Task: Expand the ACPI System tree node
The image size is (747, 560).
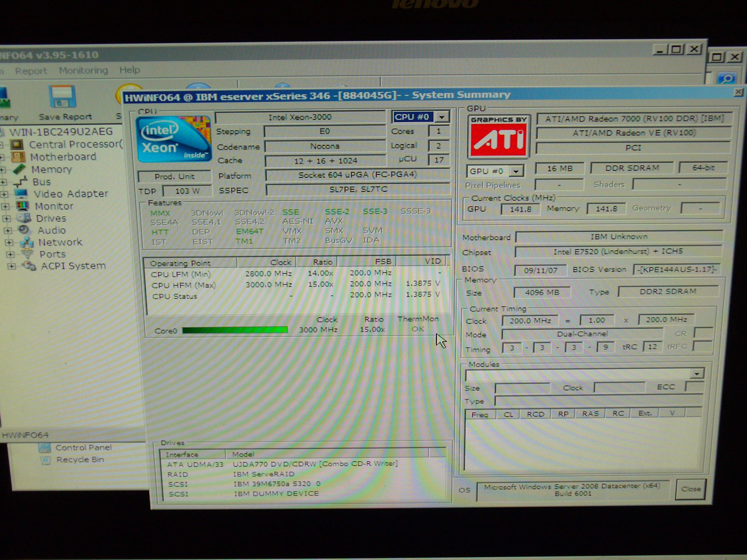Action: [11, 266]
